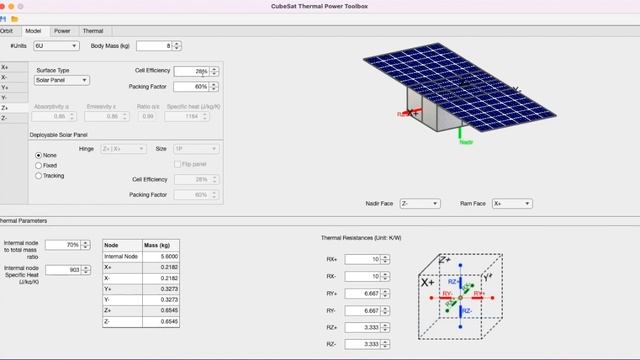The width and height of the screenshot is (640, 360).
Task: Select the Y+ face tab
Action: [x=14, y=88]
